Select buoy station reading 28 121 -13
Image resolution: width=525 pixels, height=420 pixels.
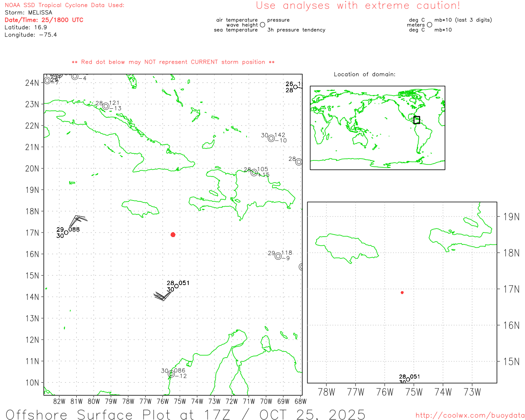pyautogui.click(x=106, y=106)
